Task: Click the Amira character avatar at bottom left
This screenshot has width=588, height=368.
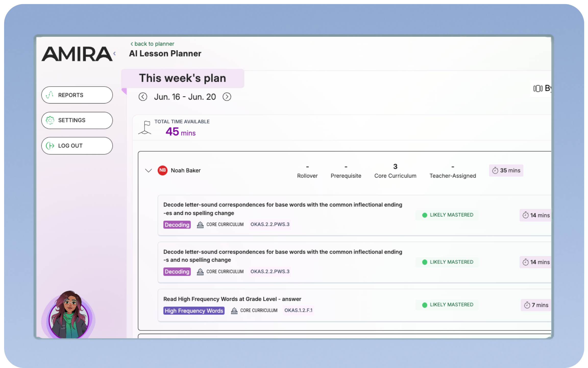Action: click(69, 316)
